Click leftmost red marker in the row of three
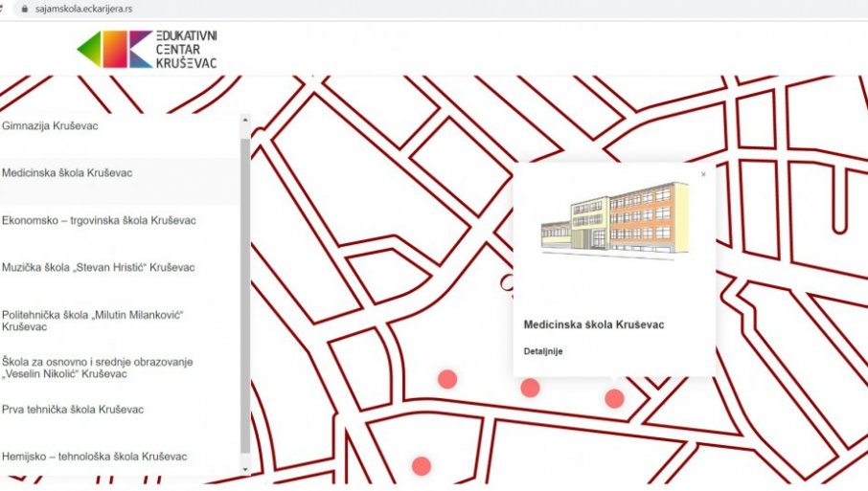Viewport: 868px width, 491px height. [x=447, y=379]
